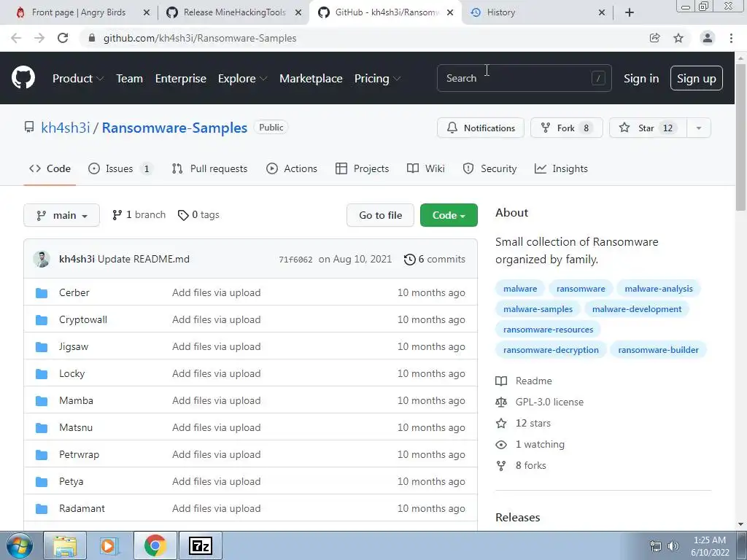Close the Angry Birds front page tab
This screenshot has width=747, height=560.
pyautogui.click(x=147, y=12)
